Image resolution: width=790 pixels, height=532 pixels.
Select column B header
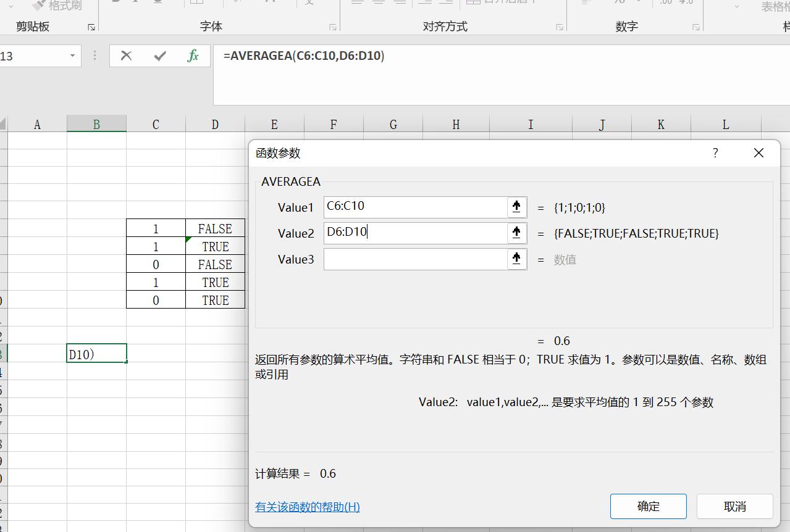tap(96, 125)
